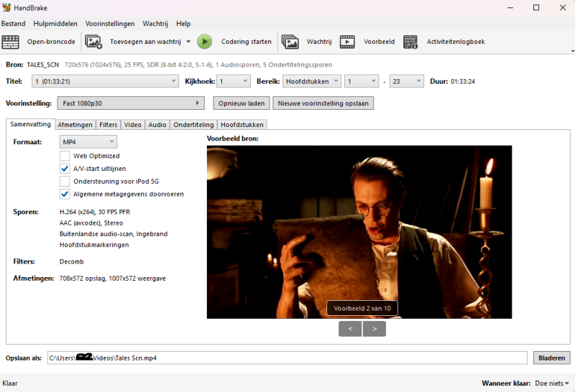Click the Bladeren button
The image size is (575, 392).
(x=551, y=358)
